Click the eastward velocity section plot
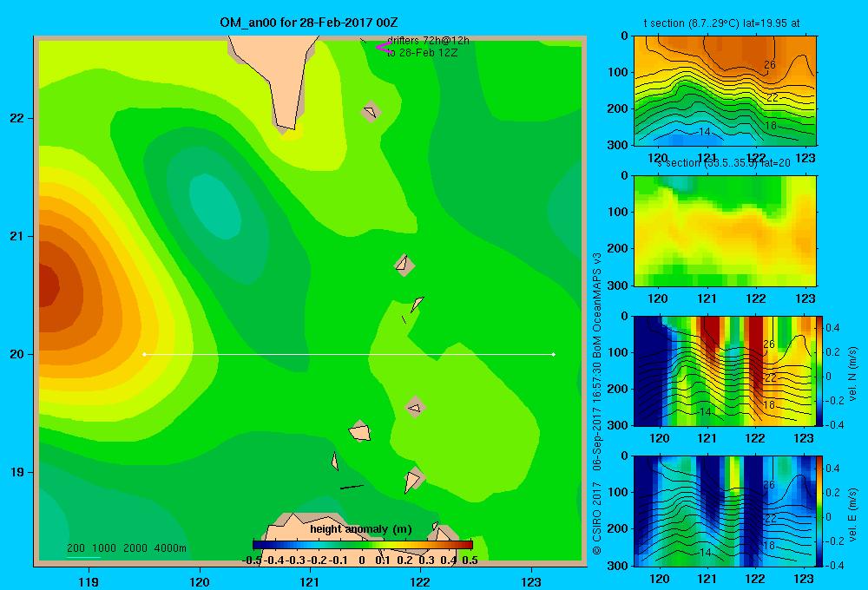The image size is (868, 590). tap(725, 511)
